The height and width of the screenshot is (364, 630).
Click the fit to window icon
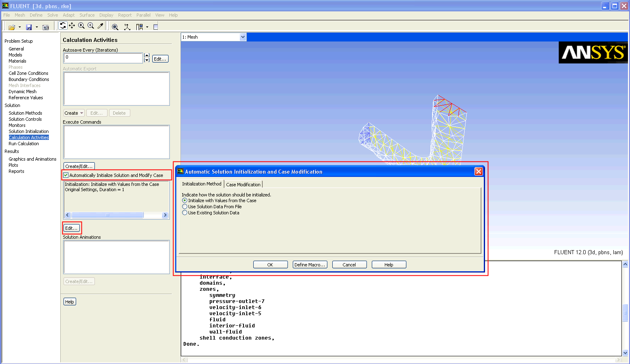(115, 27)
